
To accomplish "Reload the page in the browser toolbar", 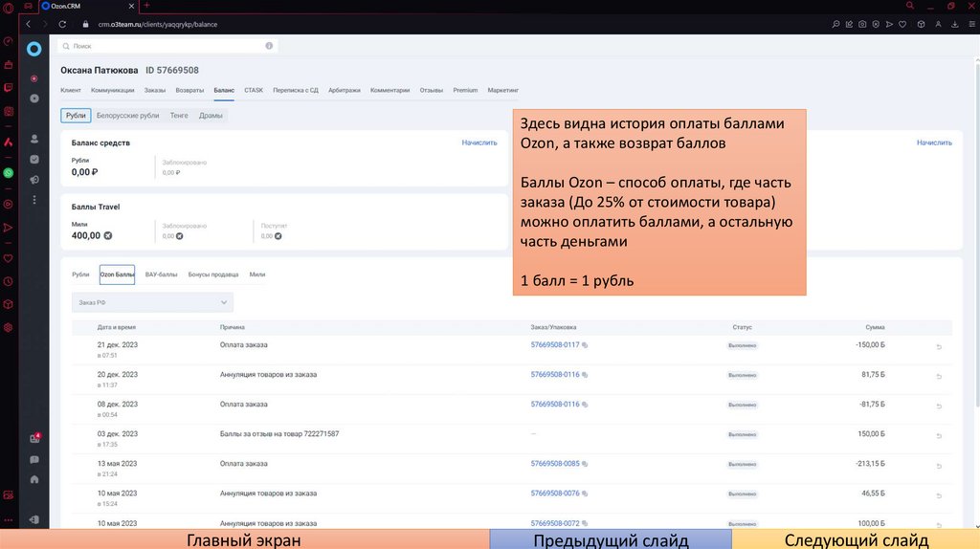I will pyautogui.click(x=62, y=24).
